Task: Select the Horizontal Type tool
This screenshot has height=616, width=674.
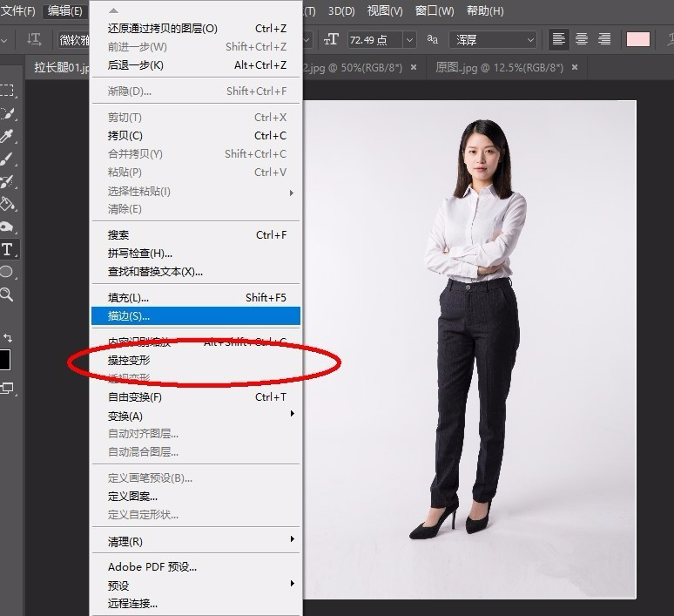Action: pyautogui.click(x=7, y=250)
